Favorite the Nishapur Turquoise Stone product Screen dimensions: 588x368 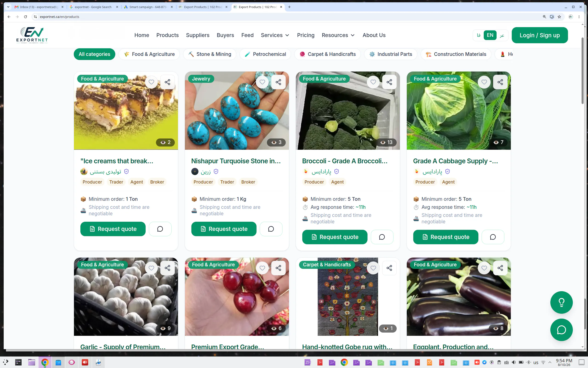coord(262,82)
